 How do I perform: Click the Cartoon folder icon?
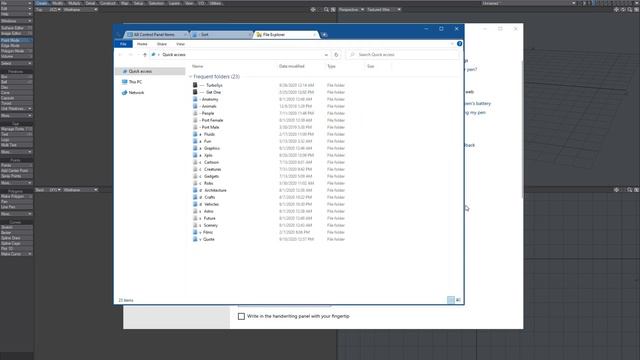point(195,162)
